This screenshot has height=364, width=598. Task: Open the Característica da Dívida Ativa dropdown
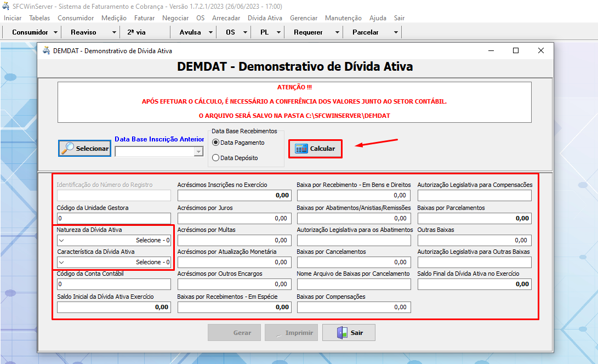pyautogui.click(x=61, y=261)
